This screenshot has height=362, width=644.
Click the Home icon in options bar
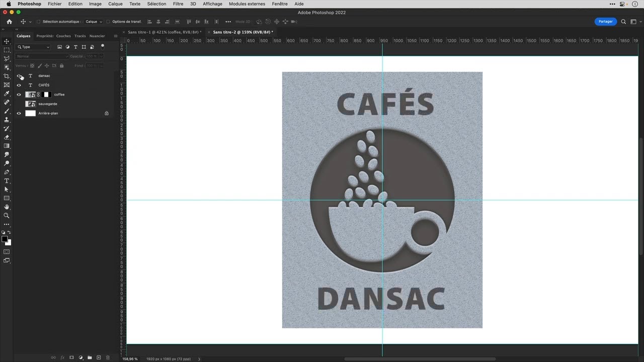(x=9, y=22)
